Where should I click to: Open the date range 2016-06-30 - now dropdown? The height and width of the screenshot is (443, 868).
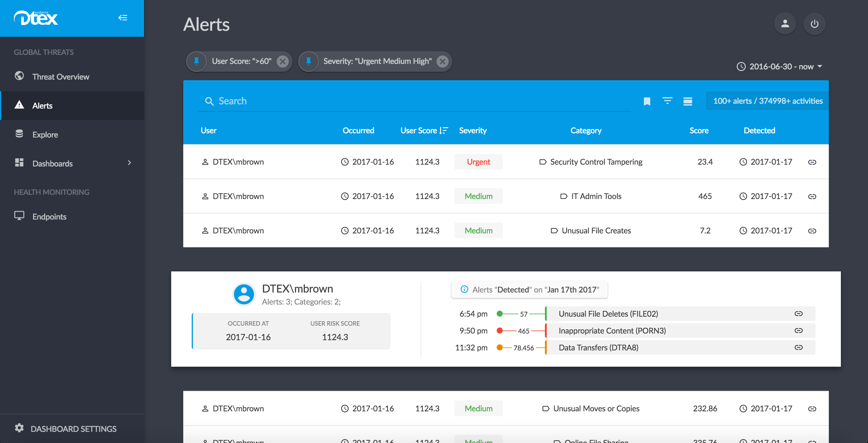(x=779, y=66)
